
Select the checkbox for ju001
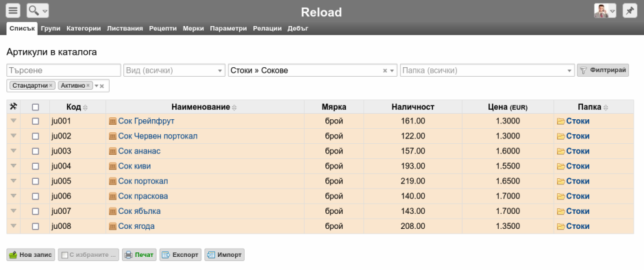[x=36, y=121]
